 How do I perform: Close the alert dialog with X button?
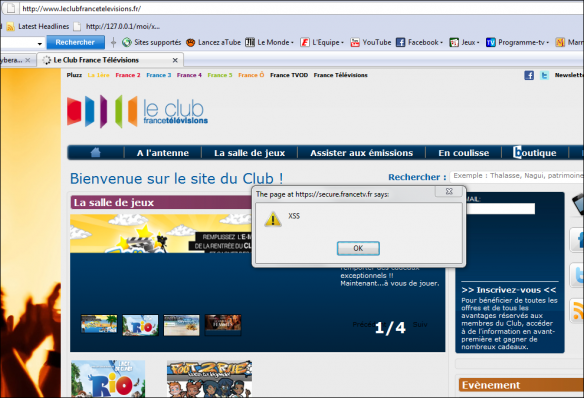pyautogui.click(x=449, y=191)
